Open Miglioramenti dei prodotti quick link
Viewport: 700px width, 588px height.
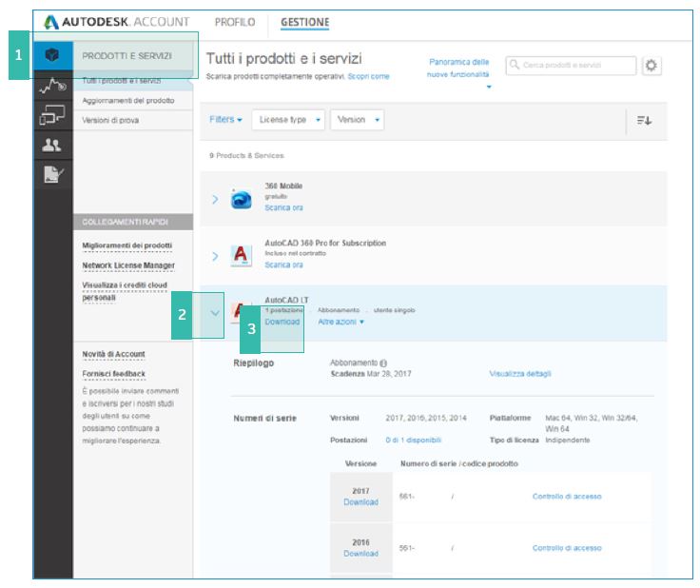126,245
